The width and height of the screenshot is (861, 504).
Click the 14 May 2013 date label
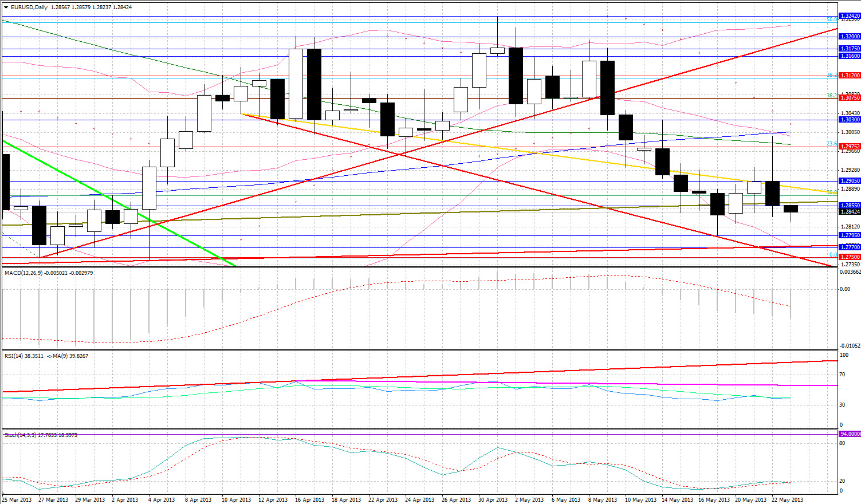pyautogui.click(x=677, y=499)
